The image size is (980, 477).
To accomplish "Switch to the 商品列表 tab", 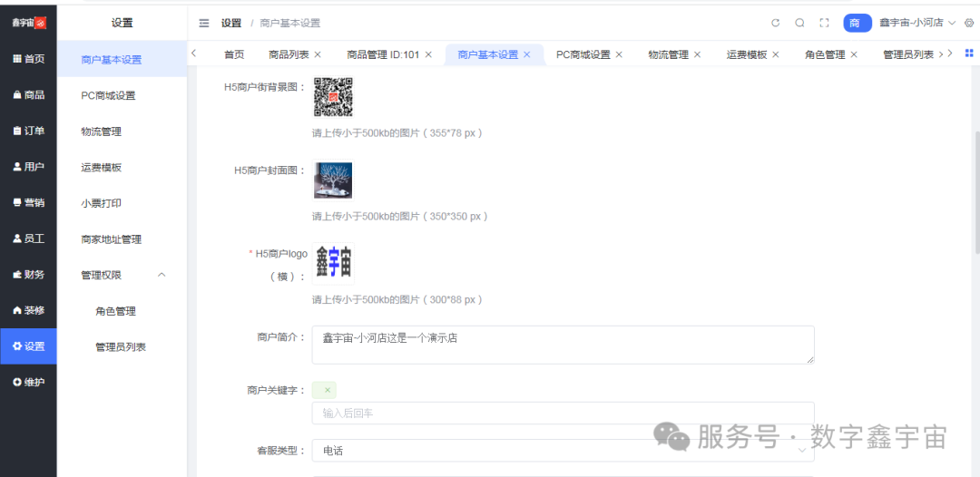I will click(x=289, y=54).
